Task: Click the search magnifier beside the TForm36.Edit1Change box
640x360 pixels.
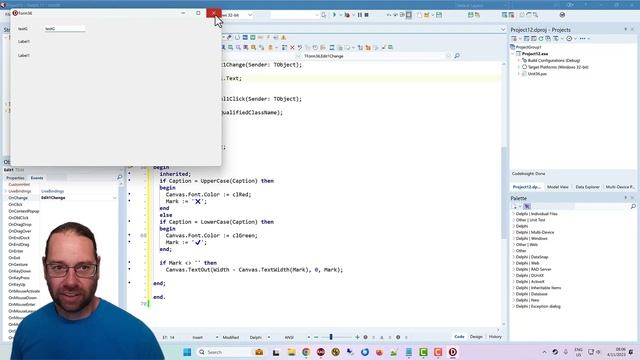Action: pos(457,56)
